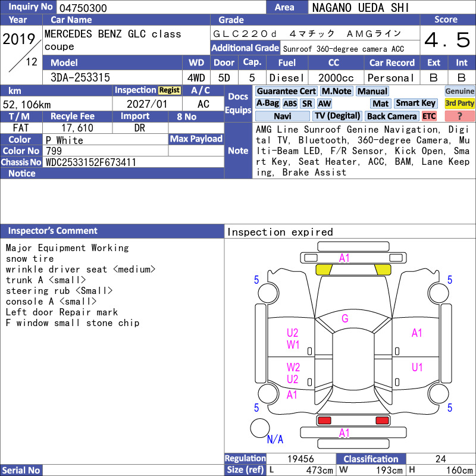Click the Left door Repair mark comment

(x=62, y=312)
